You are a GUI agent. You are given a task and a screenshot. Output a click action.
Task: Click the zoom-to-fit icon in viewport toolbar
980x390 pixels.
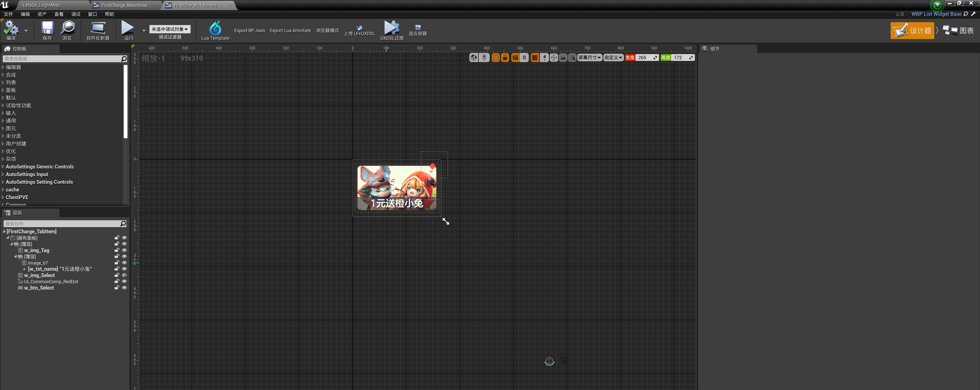[554, 58]
